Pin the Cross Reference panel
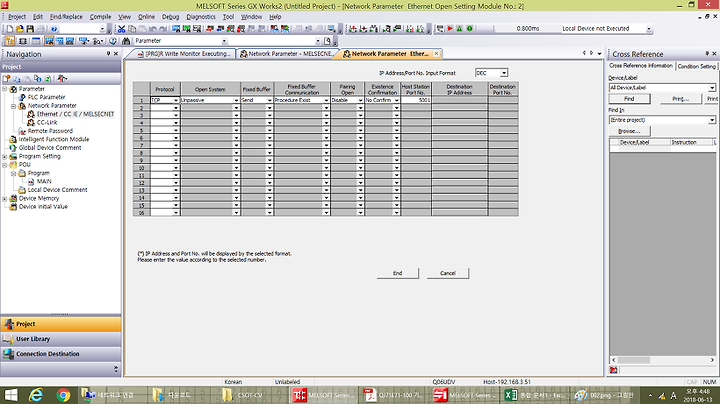The width and height of the screenshot is (720, 404). point(707,54)
